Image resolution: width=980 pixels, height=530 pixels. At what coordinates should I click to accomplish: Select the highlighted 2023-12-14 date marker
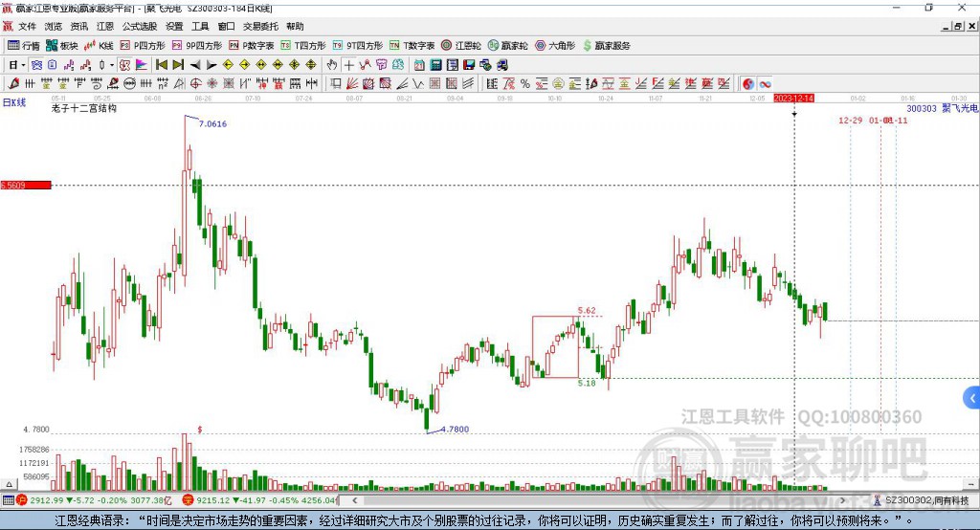(x=793, y=99)
